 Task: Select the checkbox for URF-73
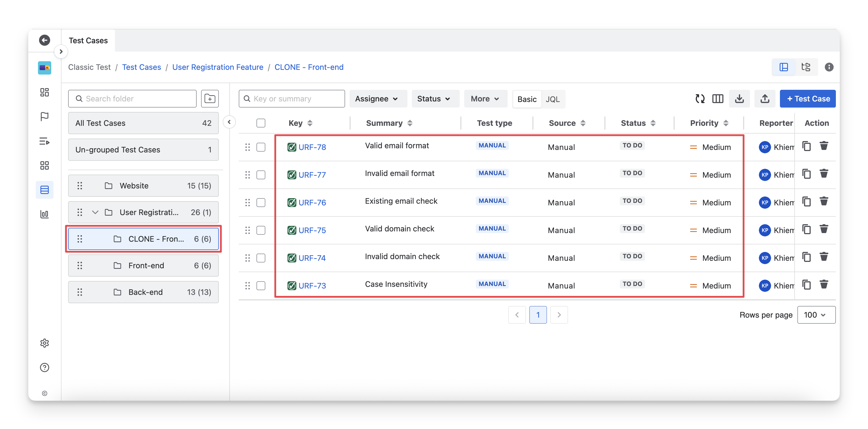(x=261, y=286)
